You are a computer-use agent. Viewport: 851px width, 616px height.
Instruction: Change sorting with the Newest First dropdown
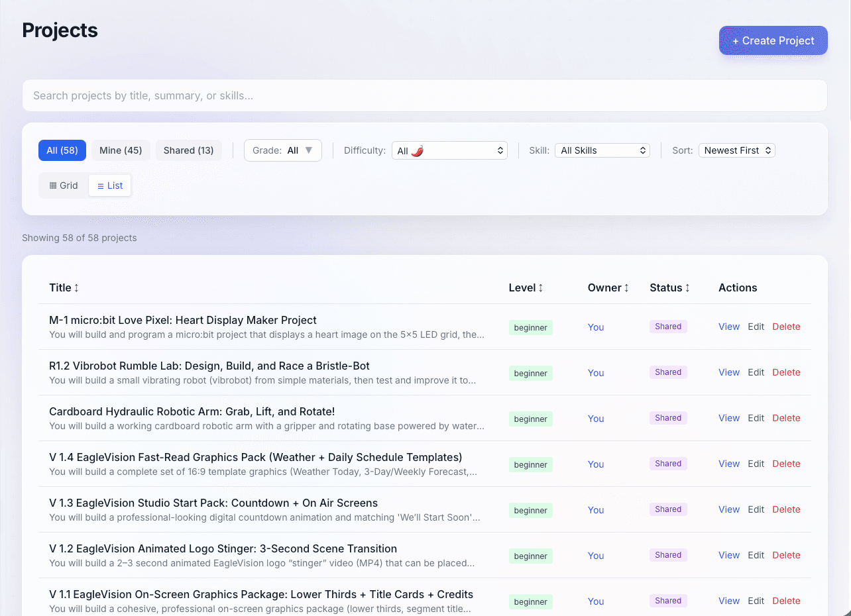[x=736, y=150]
